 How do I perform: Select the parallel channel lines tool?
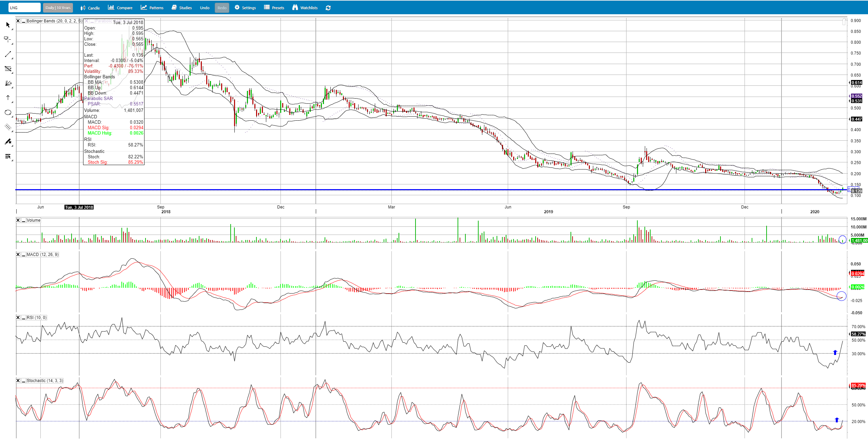point(8,127)
